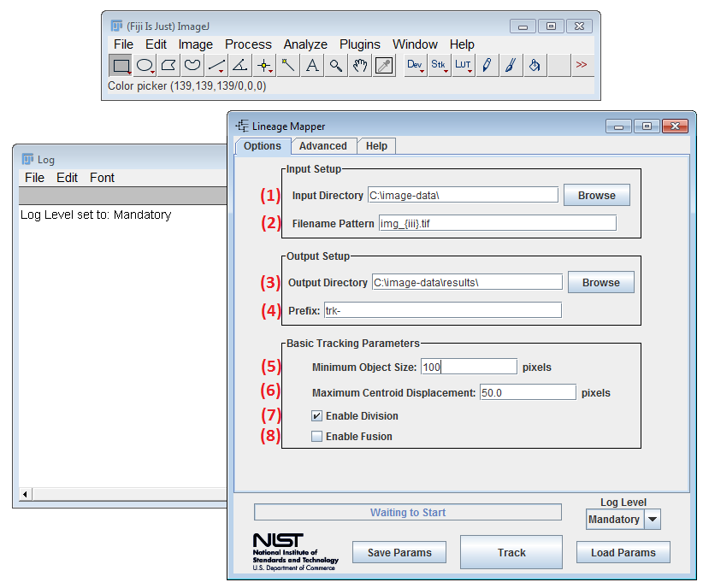Pick the wand tracing tool
The height and width of the screenshot is (588, 703).
click(288, 65)
